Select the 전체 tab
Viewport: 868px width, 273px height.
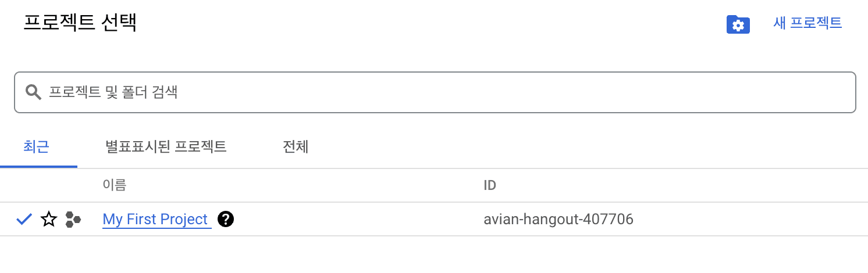(295, 147)
